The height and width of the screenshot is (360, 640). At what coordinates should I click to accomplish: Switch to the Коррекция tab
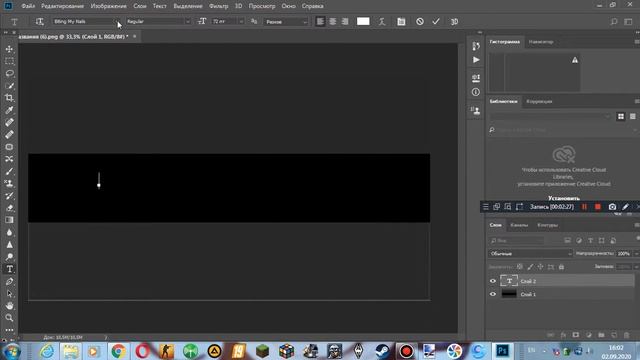pos(539,101)
